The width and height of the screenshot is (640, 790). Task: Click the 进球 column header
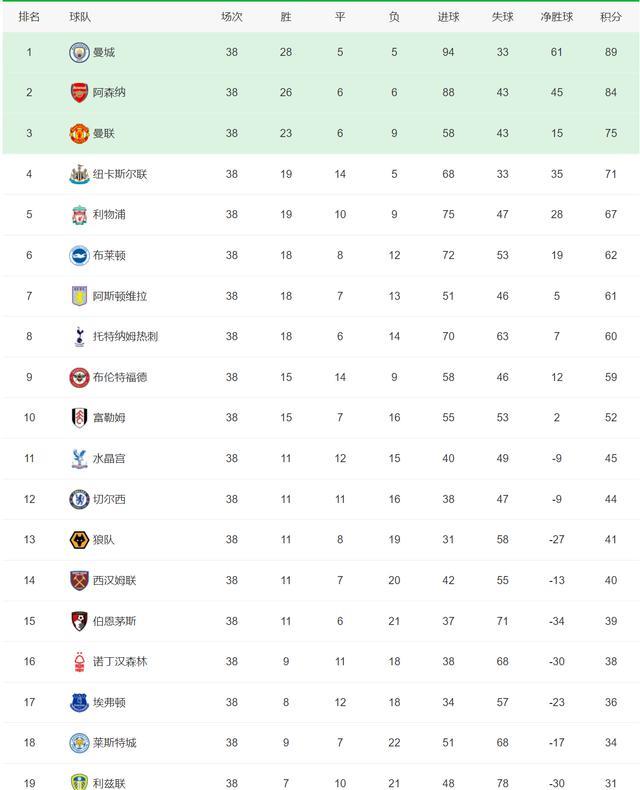(x=449, y=17)
